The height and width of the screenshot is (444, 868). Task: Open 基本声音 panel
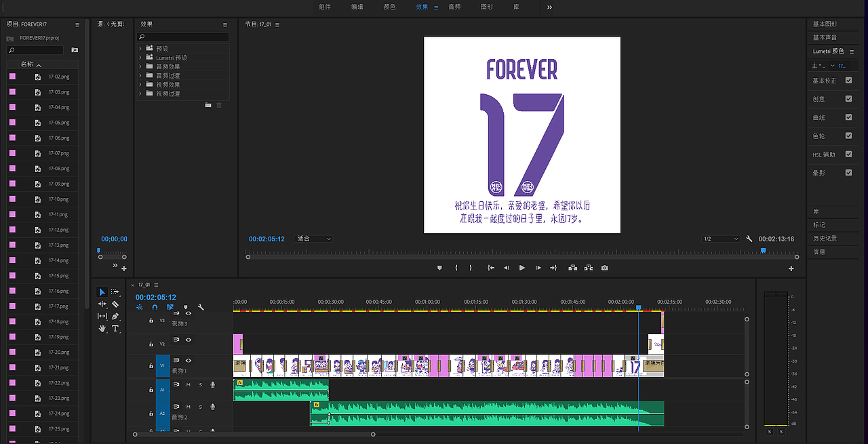click(825, 37)
